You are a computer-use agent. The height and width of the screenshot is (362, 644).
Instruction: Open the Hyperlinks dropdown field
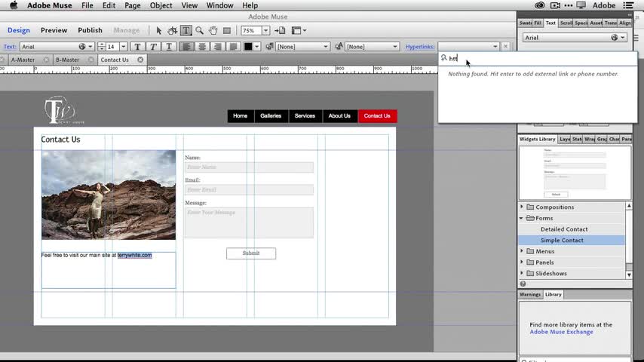(468, 47)
